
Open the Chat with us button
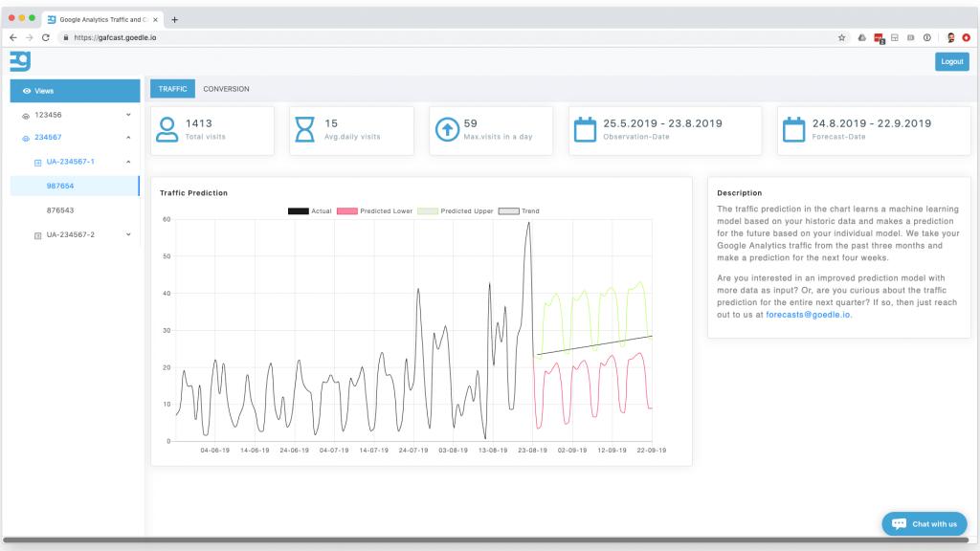point(924,523)
